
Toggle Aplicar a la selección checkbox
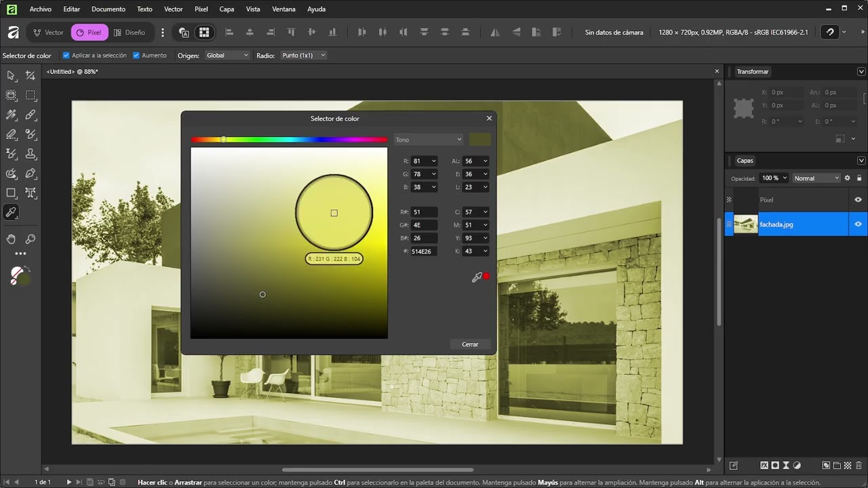(66, 56)
